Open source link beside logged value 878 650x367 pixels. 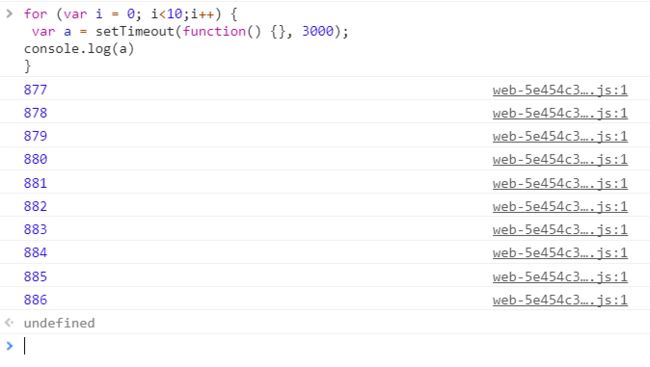[x=560, y=113]
